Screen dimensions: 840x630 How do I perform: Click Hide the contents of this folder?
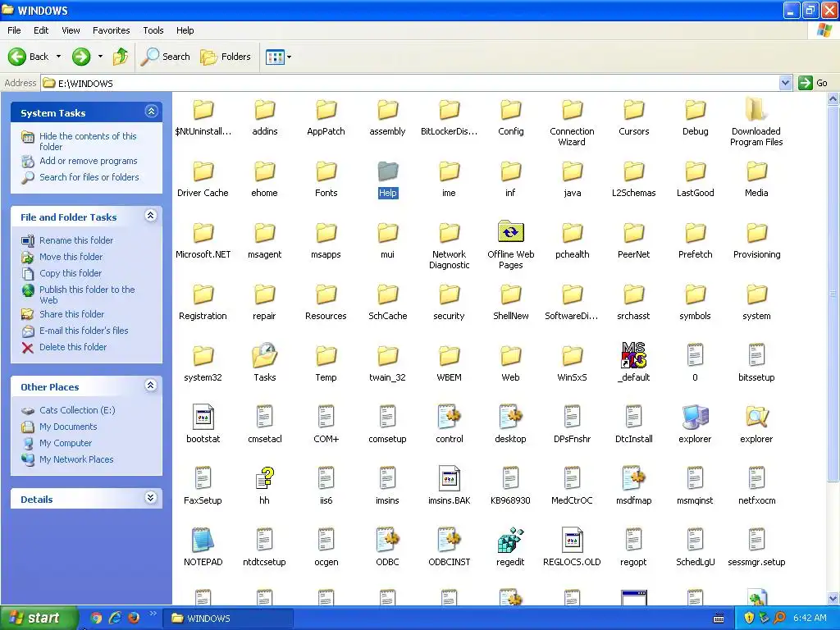(x=88, y=141)
